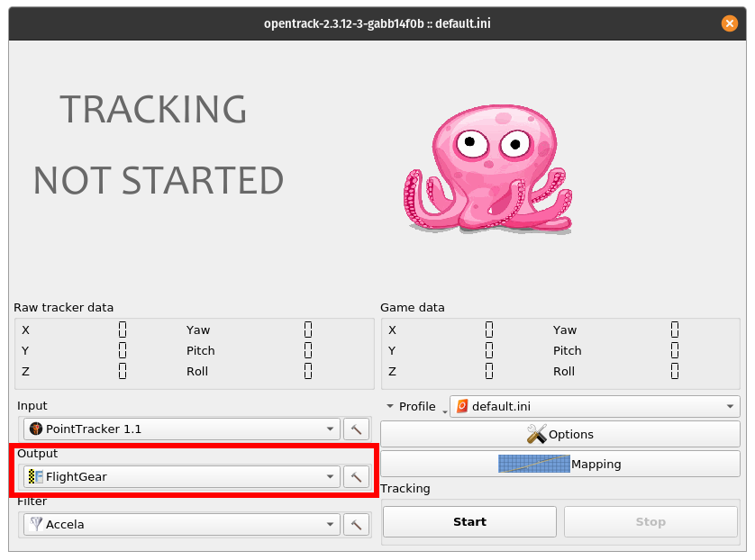Open PointTracker input settings hammer icon

click(x=356, y=429)
